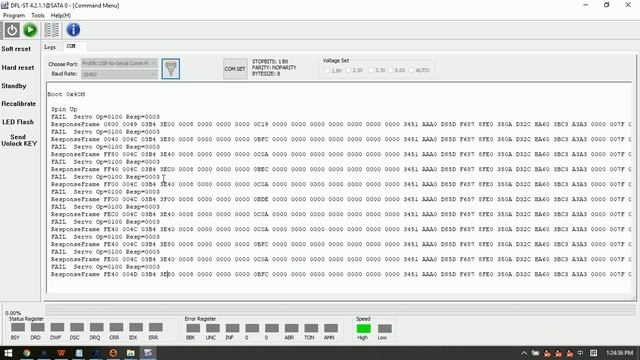Click Send Unlock KEY button

[x=19, y=140]
